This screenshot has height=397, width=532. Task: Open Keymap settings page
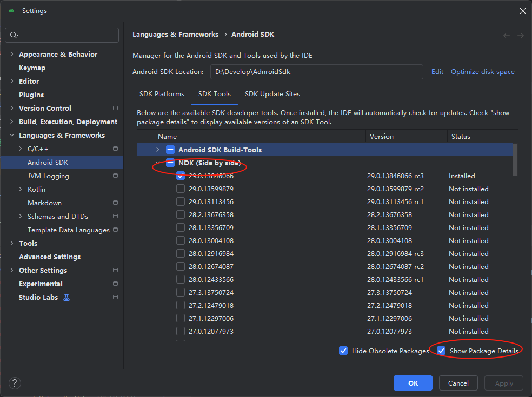point(32,68)
